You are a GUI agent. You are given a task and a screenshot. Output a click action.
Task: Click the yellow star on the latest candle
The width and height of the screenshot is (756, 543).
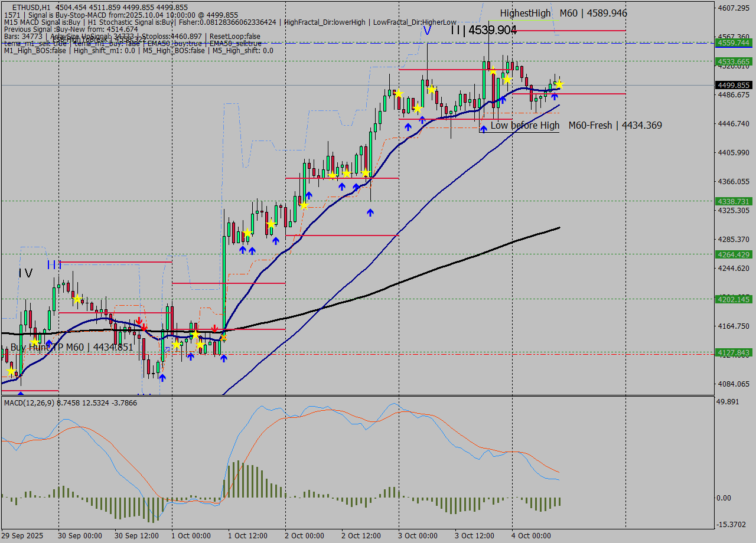(559, 84)
